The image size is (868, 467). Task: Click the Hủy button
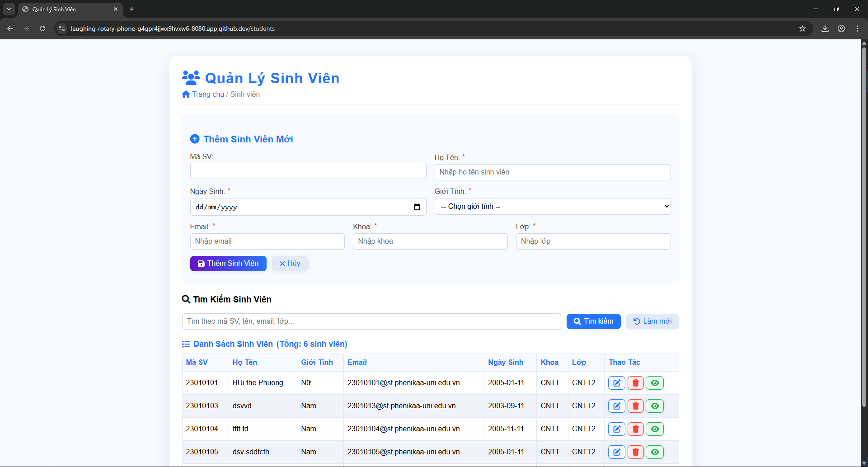pos(290,264)
